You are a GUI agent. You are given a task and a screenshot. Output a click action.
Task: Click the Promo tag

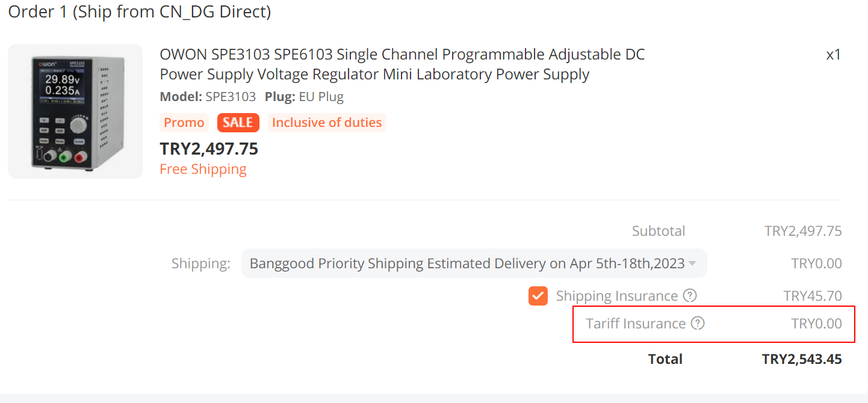point(184,123)
